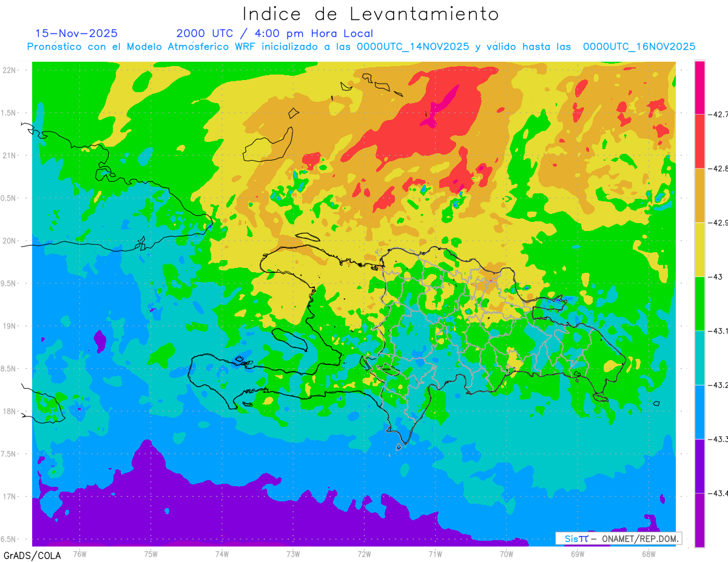
Task: Select the '68W' longitude label
Action: click(649, 554)
